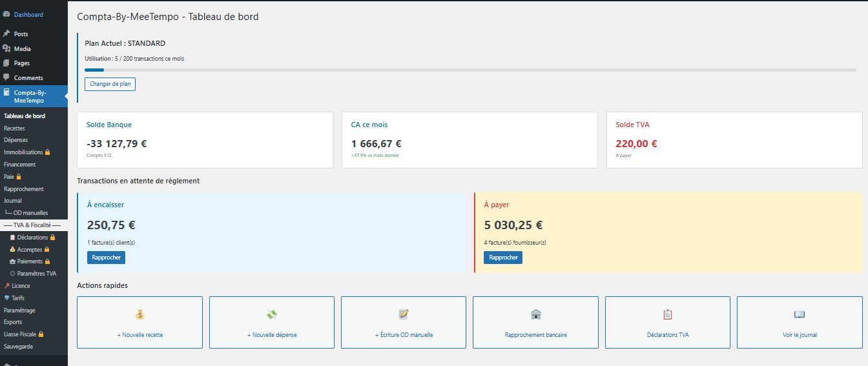Click the money bag icon above Nouvelle recette
868x366 pixels.
click(139, 314)
